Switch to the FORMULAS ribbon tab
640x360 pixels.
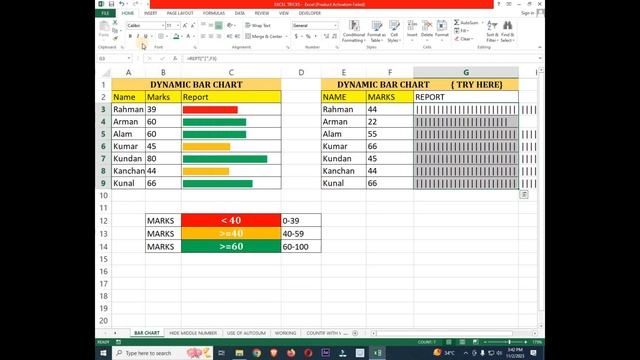pos(213,13)
